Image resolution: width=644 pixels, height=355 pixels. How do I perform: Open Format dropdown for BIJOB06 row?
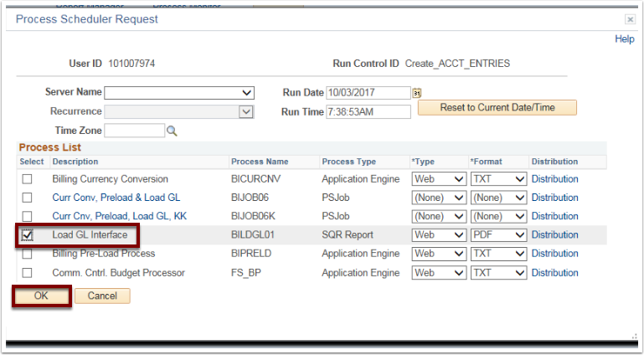pos(498,198)
